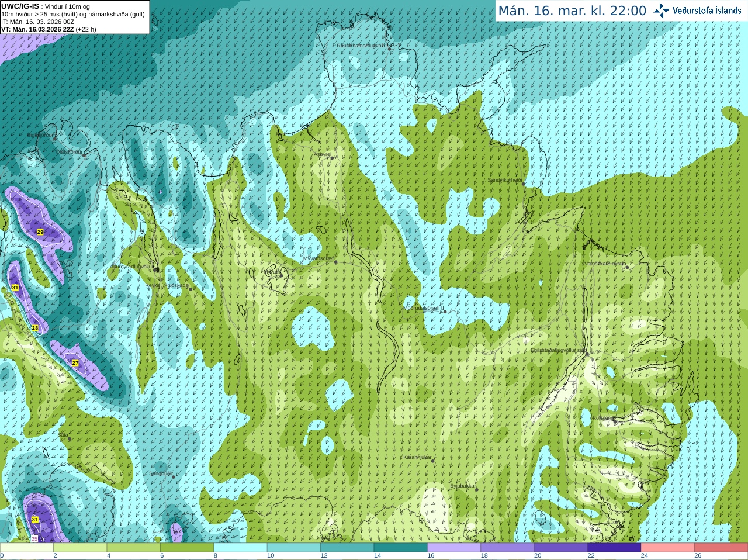Click the yellow 27 gust marker
This screenshot has width=748, height=560.
75,363
